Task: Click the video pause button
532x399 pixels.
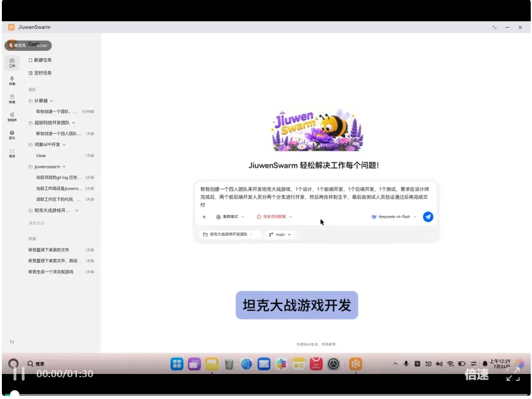Action: [x=19, y=374]
